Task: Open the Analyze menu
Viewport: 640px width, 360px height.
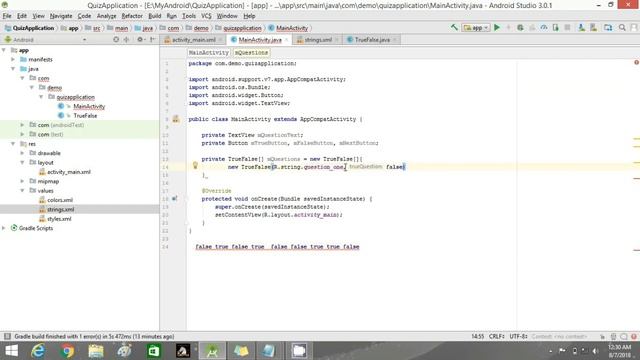Action: click(106, 16)
